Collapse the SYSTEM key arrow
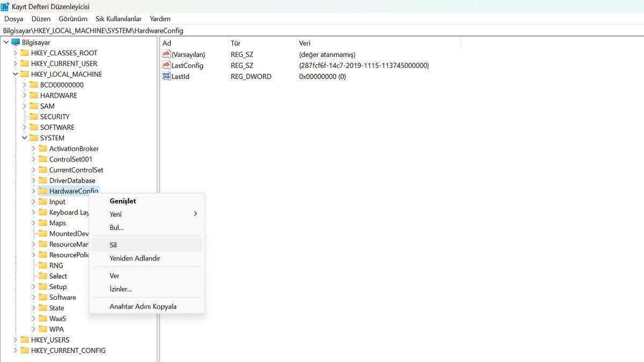The image size is (644, 362). 24,138
